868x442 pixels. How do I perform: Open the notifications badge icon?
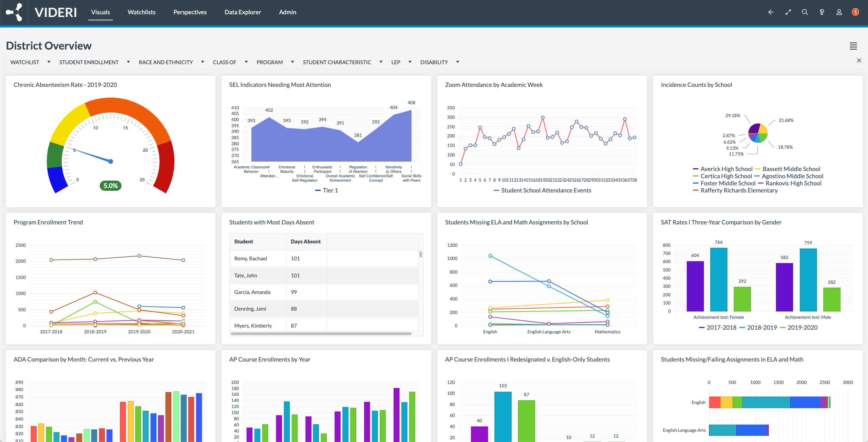pos(855,12)
